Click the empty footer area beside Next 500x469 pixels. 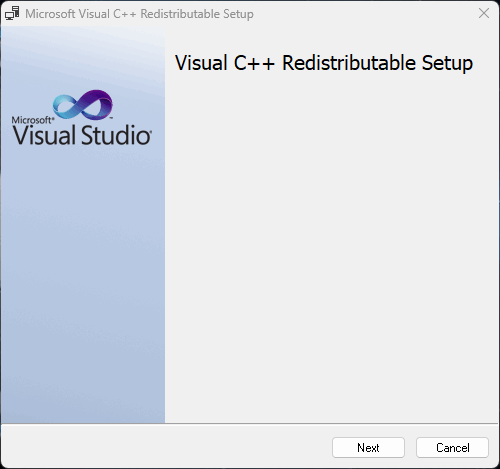(x=167, y=447)
